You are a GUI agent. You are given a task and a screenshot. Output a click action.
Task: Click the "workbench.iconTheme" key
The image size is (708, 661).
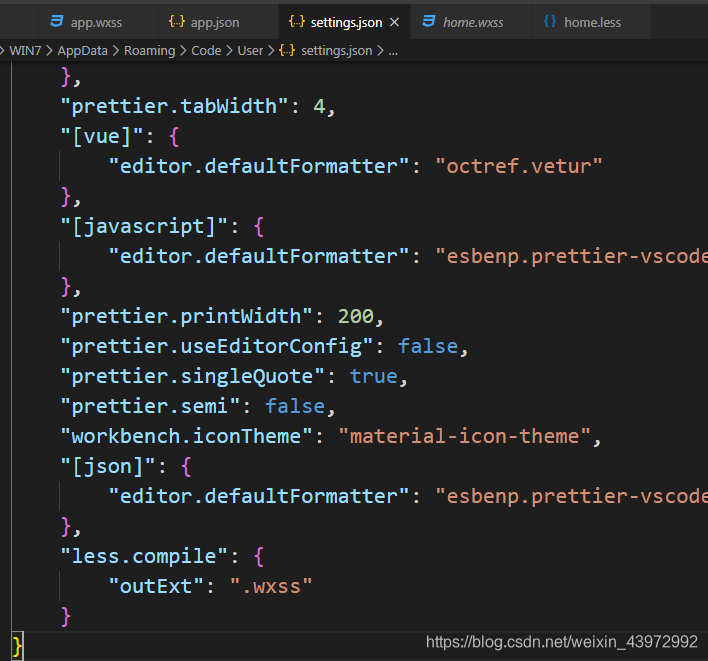click(186, 436)
